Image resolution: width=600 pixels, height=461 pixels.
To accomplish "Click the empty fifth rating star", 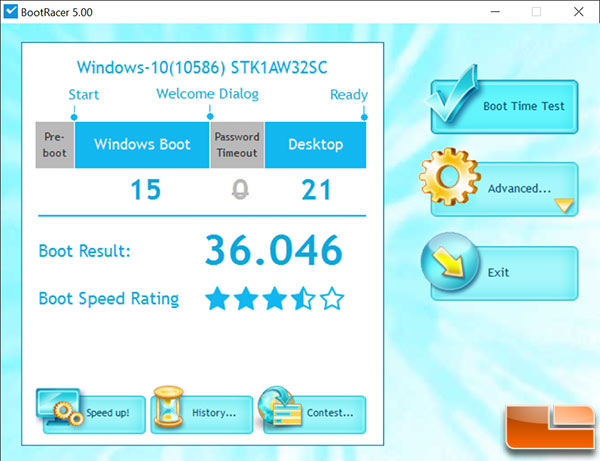I will (332, 298).
